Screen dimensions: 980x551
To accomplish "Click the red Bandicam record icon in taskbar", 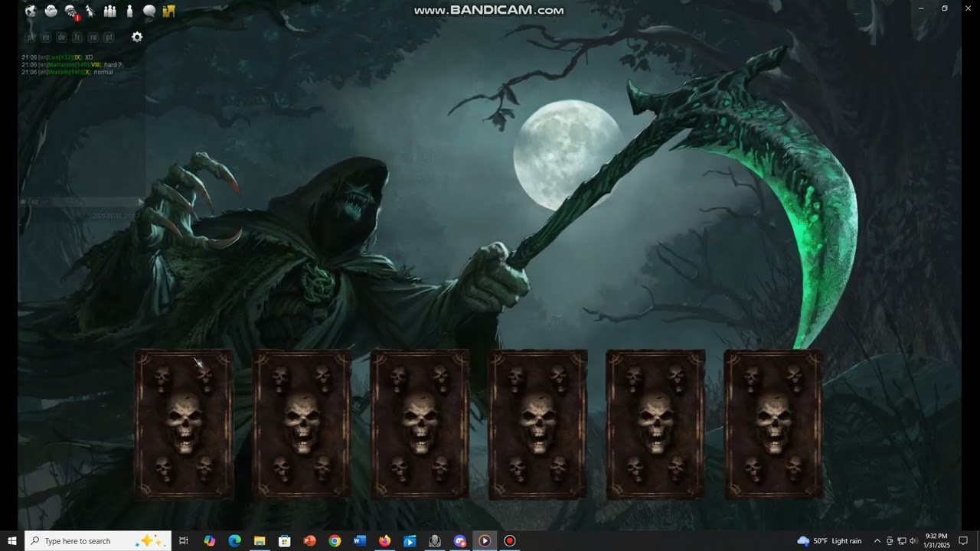I will (510, 541).
